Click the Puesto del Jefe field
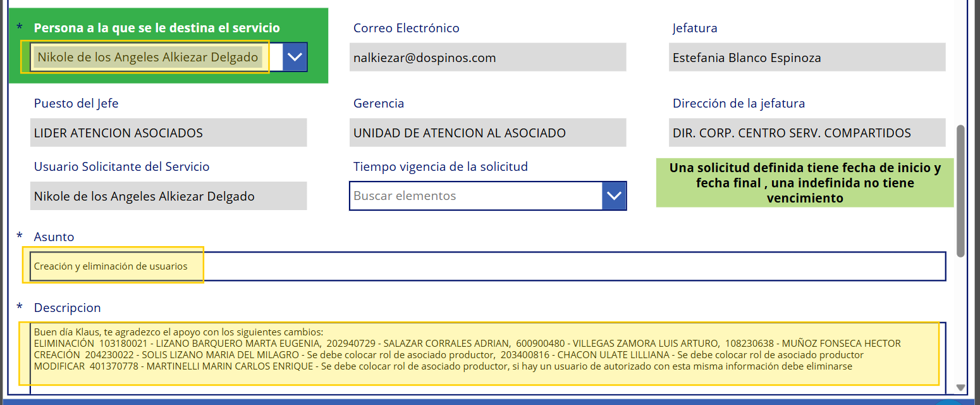This screenshot has width=980, height=405. click(168, 133)
